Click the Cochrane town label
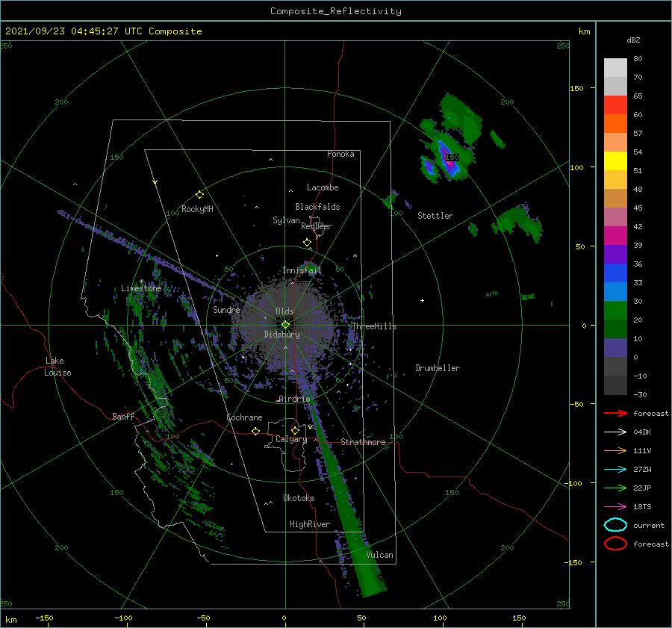 coord(244,417)
